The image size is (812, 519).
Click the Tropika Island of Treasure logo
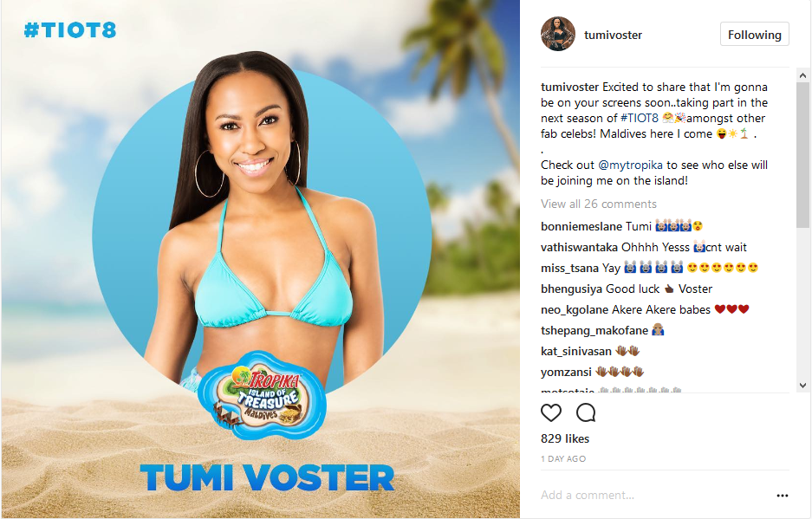pos(262,396)
